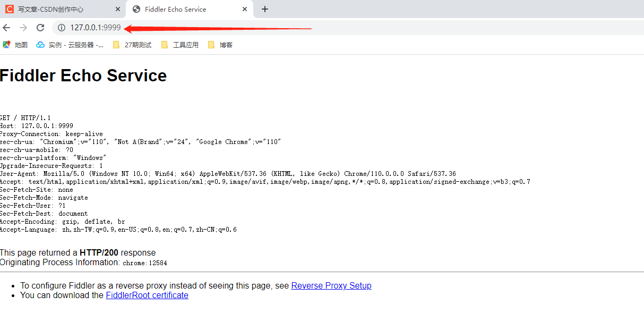Screen dimensions: 644x313
Task: Click the Fiddler Echo Service heading
Action: (83, 75)
